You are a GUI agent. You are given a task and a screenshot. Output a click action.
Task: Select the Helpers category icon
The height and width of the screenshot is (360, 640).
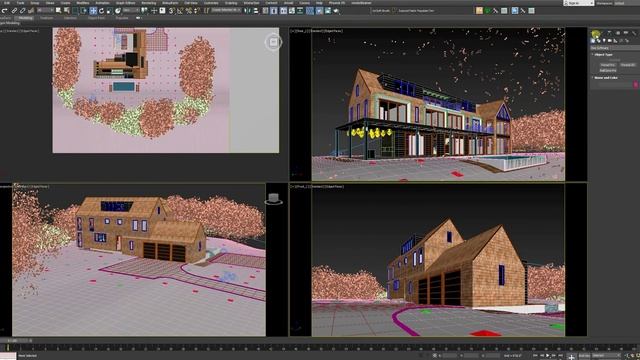[x=615, y=40]
